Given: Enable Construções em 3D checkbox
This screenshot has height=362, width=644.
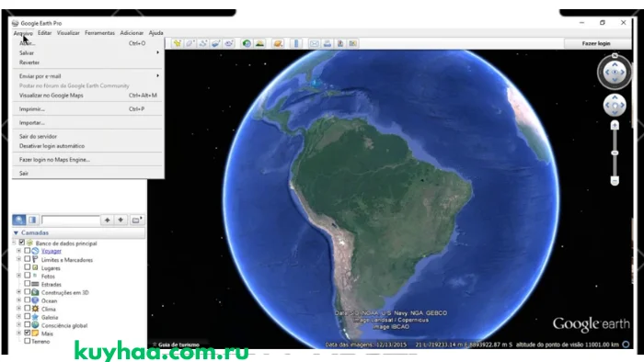Looking at the screenshot, I should coord(27,292).
